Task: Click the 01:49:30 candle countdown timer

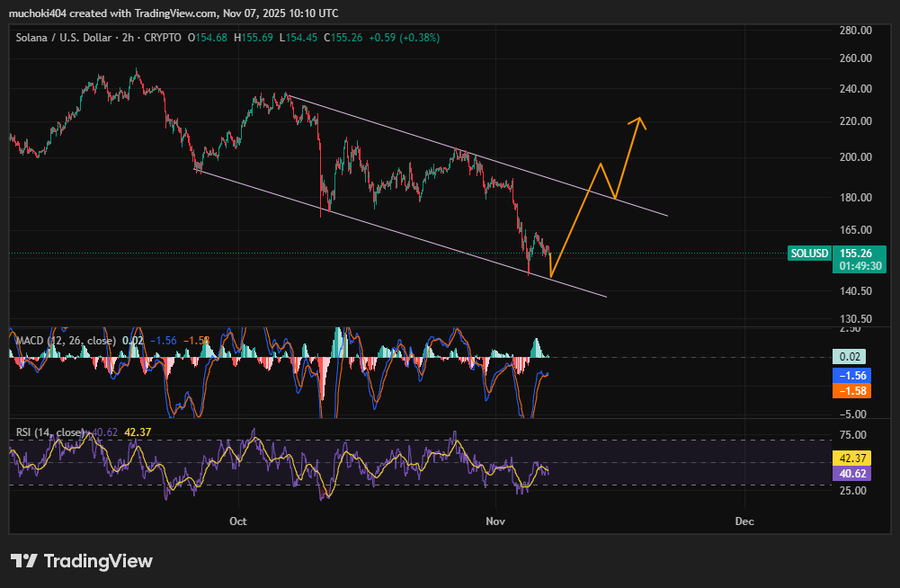Action: click(x=859, y=267)
